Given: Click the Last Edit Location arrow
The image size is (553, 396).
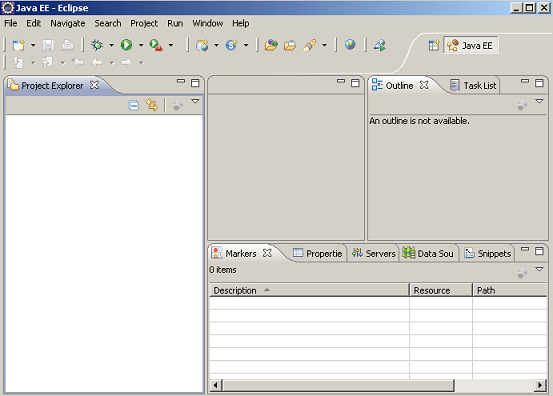Looking at the screenshot, I should tap(78, 63).
